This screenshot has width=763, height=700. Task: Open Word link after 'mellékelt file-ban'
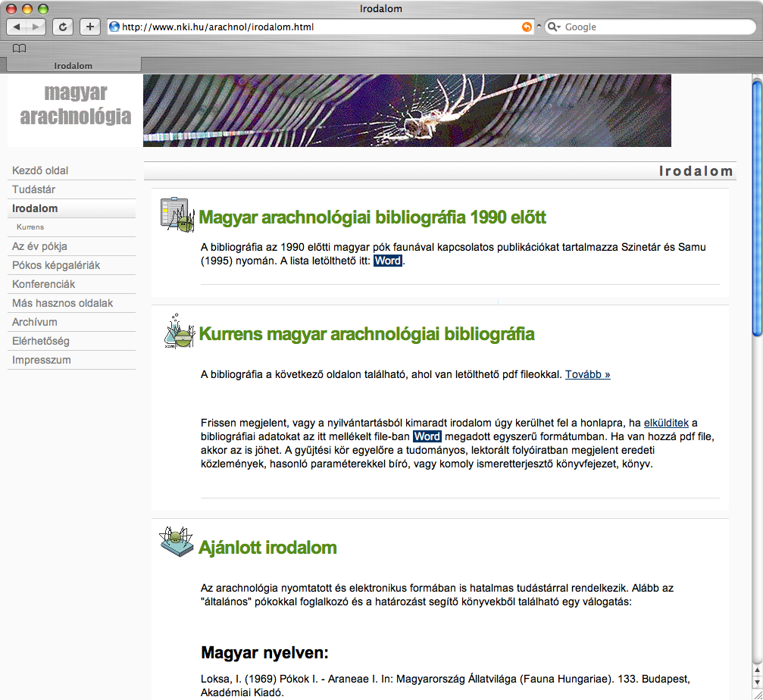tap(427, 437)
